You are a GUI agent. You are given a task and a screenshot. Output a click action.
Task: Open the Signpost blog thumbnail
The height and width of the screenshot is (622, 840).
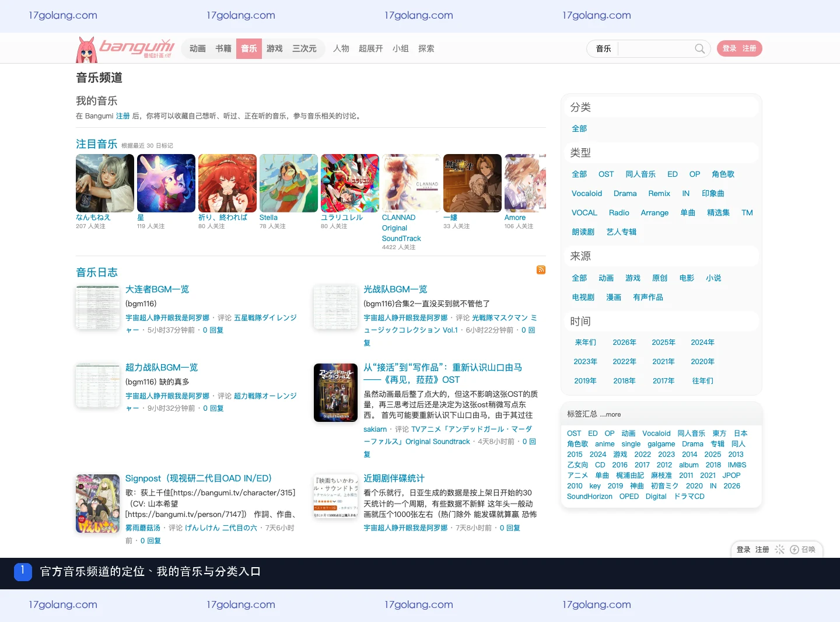coord(97,504)
